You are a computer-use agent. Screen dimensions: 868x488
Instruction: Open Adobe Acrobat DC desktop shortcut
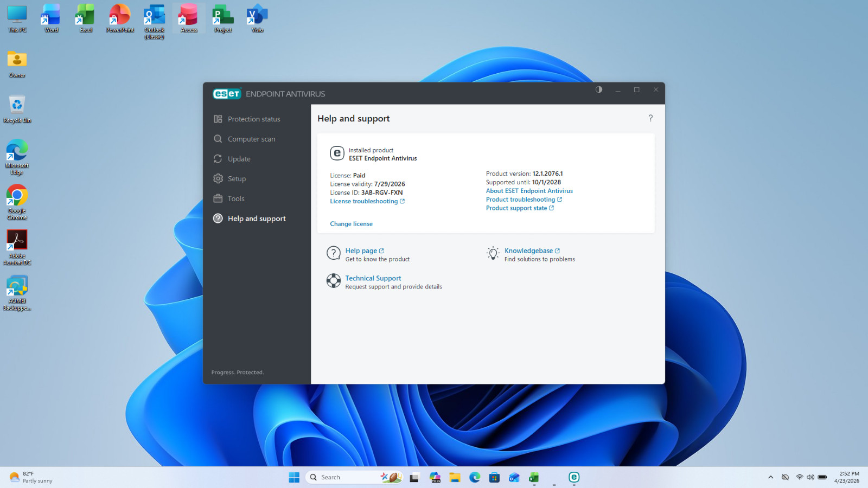click(17, 247)
